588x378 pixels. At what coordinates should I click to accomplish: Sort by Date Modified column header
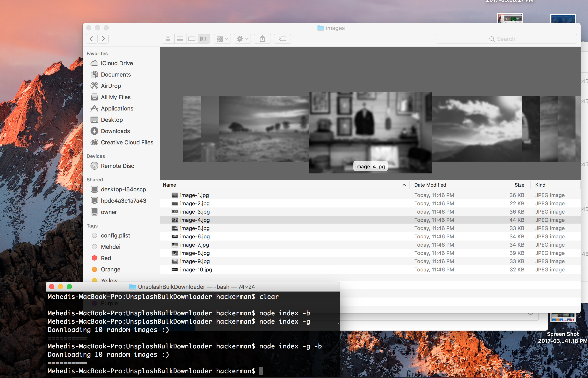[430, 185]
